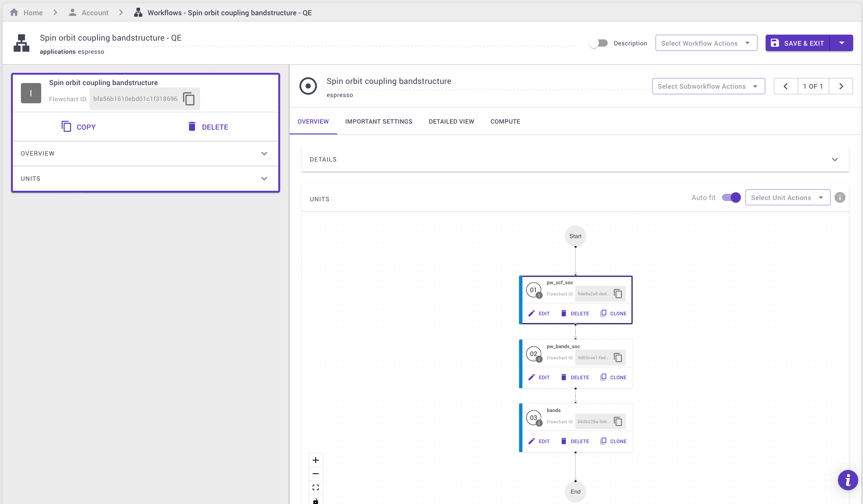Delete the bands unit

pos(575,441)
